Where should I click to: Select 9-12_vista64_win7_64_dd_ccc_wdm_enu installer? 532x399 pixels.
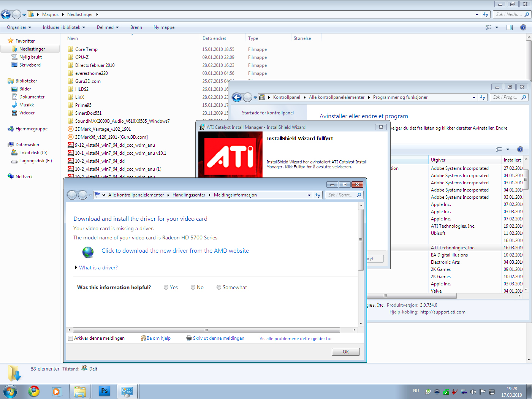(115, 145)
